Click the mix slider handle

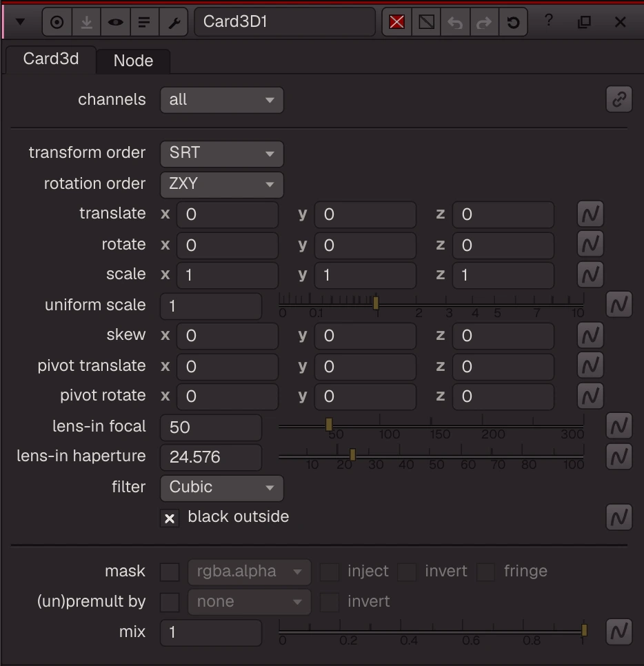(584, 630)
